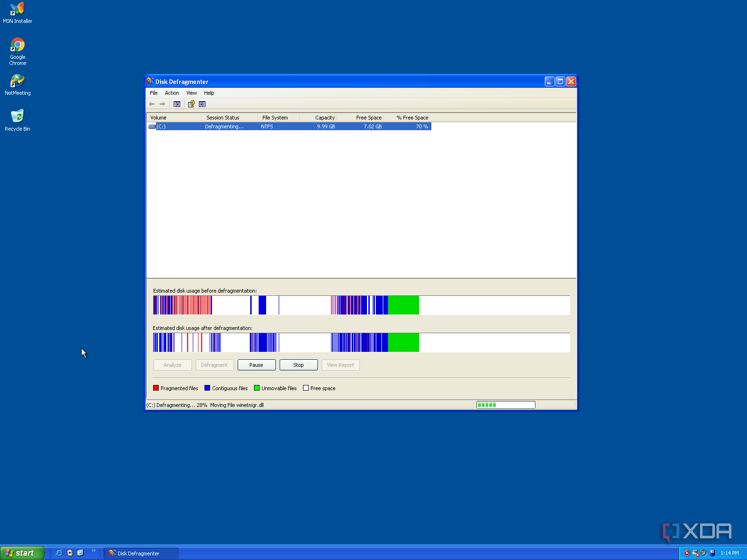Open the View menu
The image size is (747, 560).
[x=191, y=93]
